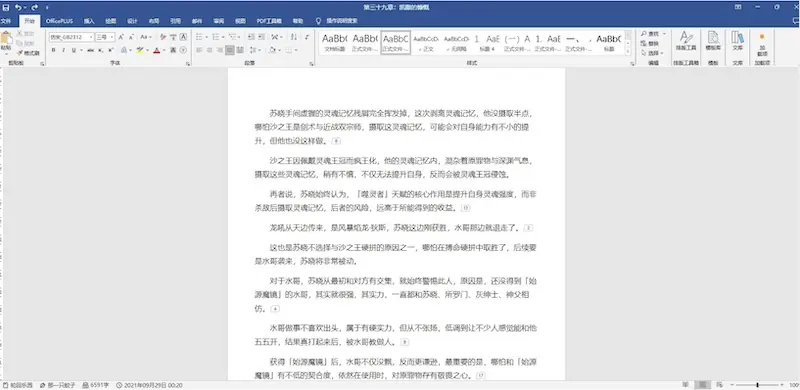Image resolution: width=800 pixels, height=390 pixels.
Task: Open the 文库 library button
Action: [x=737, y=41]
